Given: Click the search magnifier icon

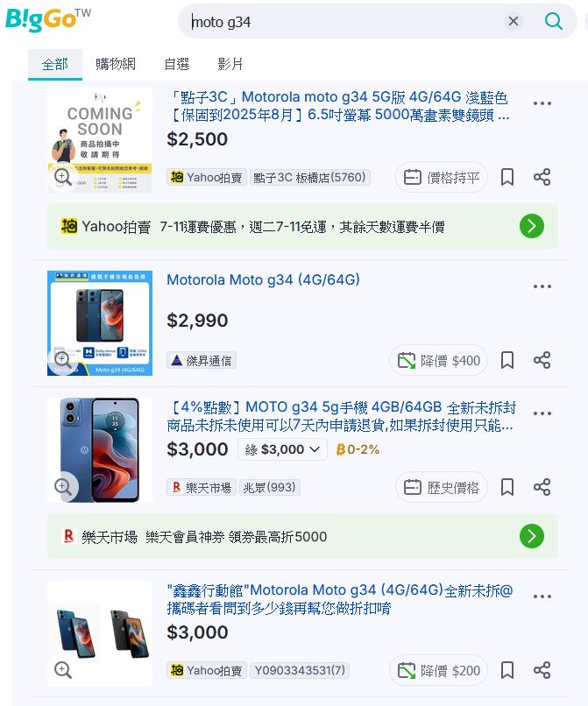Looking at the screenshot, I should (553, 21).
